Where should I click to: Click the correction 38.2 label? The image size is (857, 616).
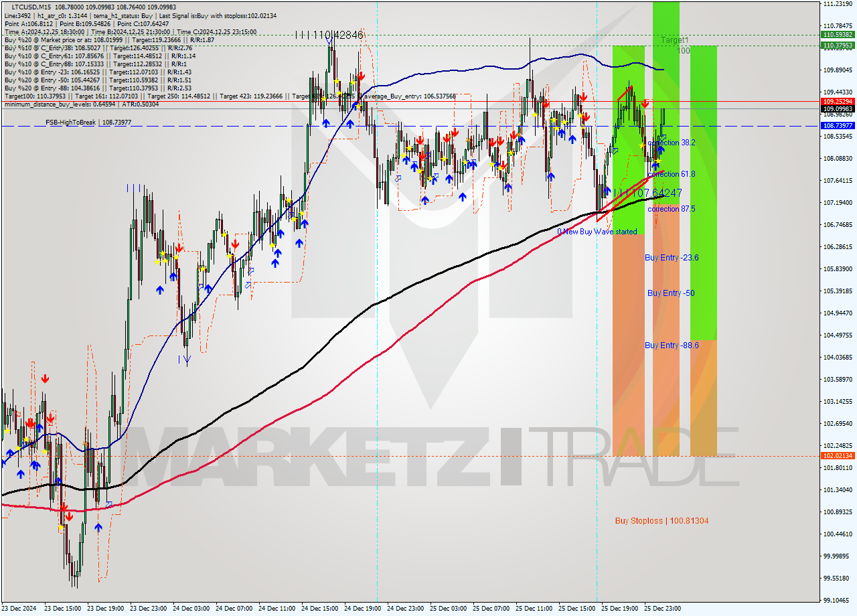672,143
